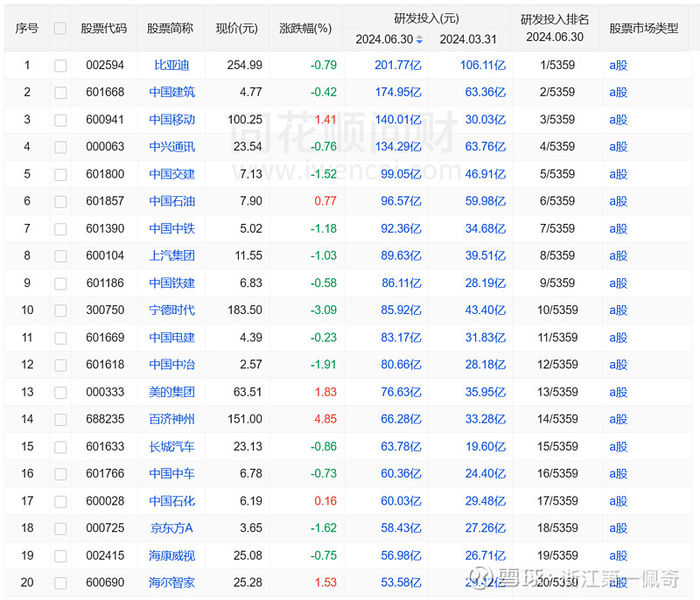Click the 2024.03.31 column header
Image resolution: width=700 pixels, height=600 pixels.
click(x=468, y=39)
